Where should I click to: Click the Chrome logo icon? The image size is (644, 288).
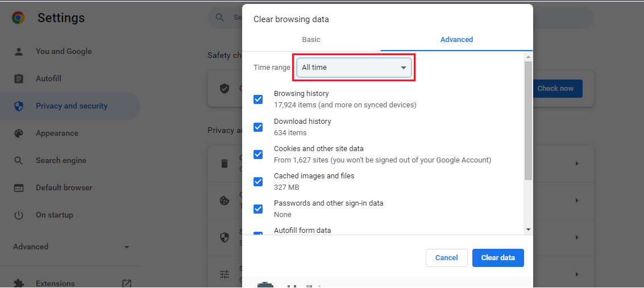click(x=18, y=18)
